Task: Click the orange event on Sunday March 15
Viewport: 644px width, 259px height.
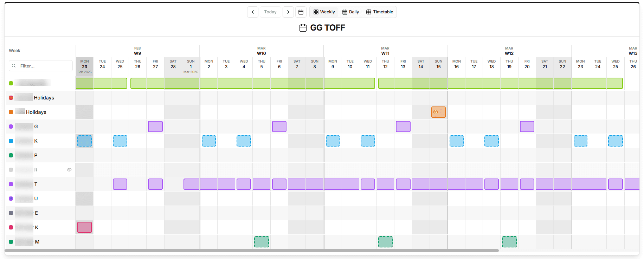Action: pos(438,112)
